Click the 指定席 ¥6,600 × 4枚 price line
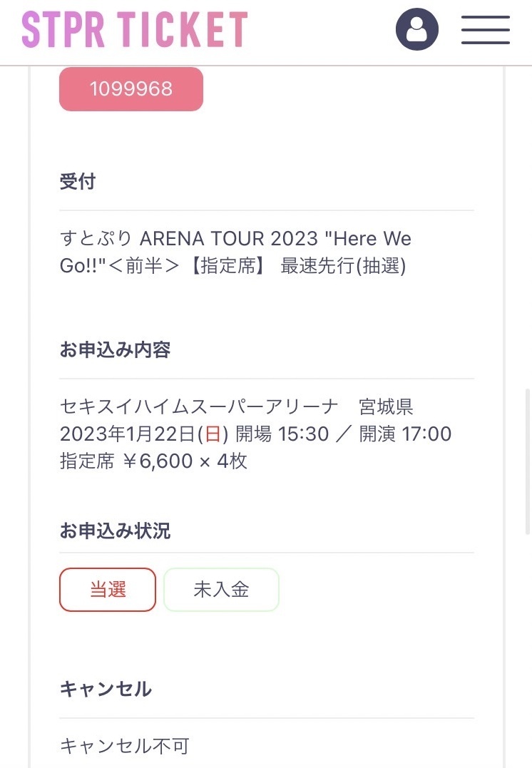This screenshot has height=768, width=532. click(153, 461)
